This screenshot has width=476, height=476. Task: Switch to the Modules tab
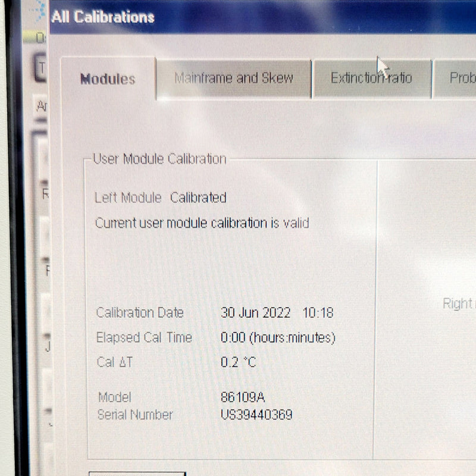coord(108,79)
